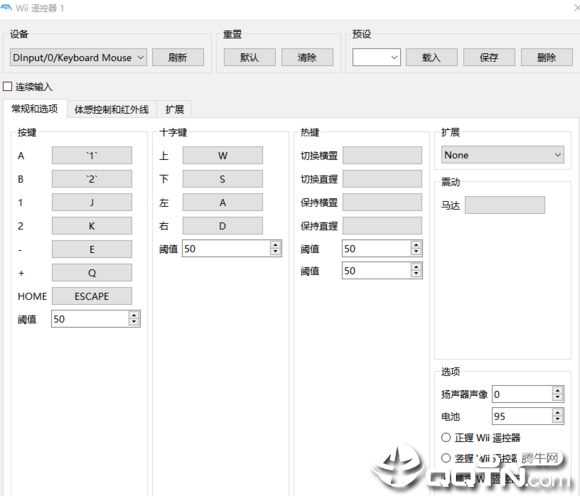580x496 pixels.
Task: Click the 删除 delete preset button
Action: click(x=547, y=57)
